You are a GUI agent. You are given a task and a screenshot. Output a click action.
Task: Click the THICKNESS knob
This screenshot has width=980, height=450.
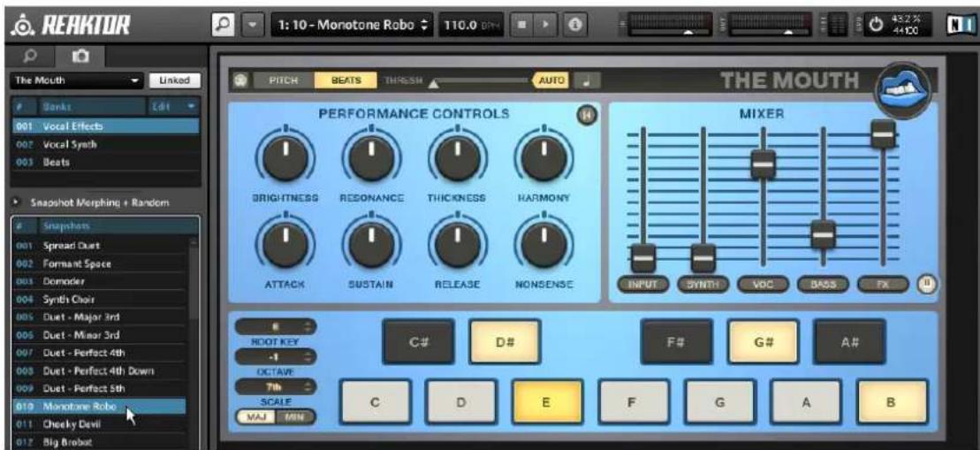(458, 159)
